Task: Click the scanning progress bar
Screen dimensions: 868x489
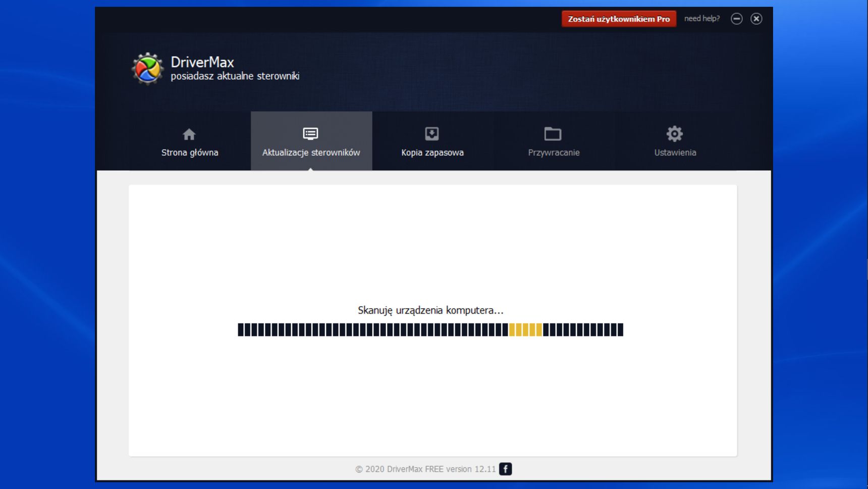Action: point(430,330)
